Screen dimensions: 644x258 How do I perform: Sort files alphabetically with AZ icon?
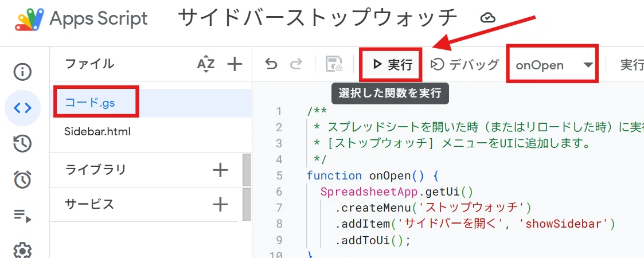(x=206, y=64)
